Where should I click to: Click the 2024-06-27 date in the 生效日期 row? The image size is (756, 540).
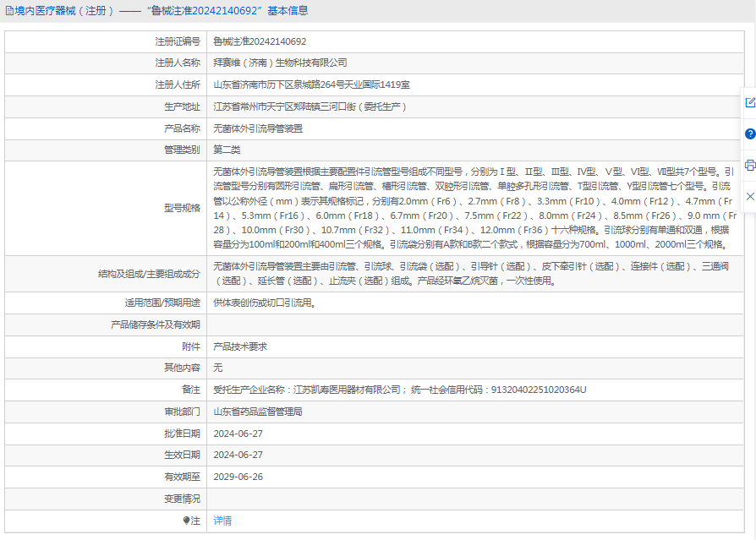click(x=238, y=455)
